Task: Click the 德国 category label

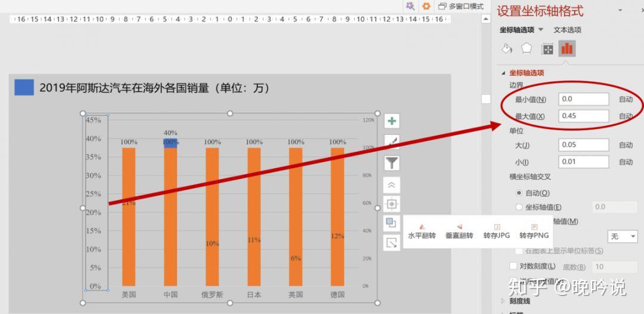Action: [x=338, y=295]
